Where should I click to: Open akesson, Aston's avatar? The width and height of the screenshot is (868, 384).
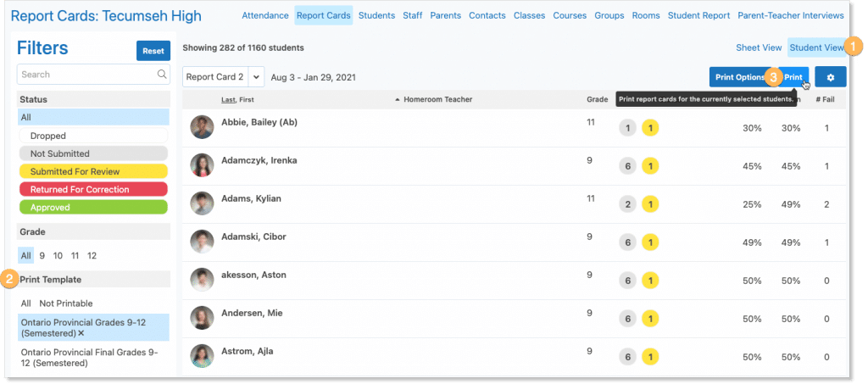coord(202,280)
